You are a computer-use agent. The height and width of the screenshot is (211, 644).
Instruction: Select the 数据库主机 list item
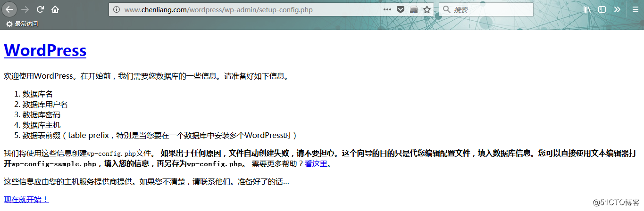(x=42, y=125)
